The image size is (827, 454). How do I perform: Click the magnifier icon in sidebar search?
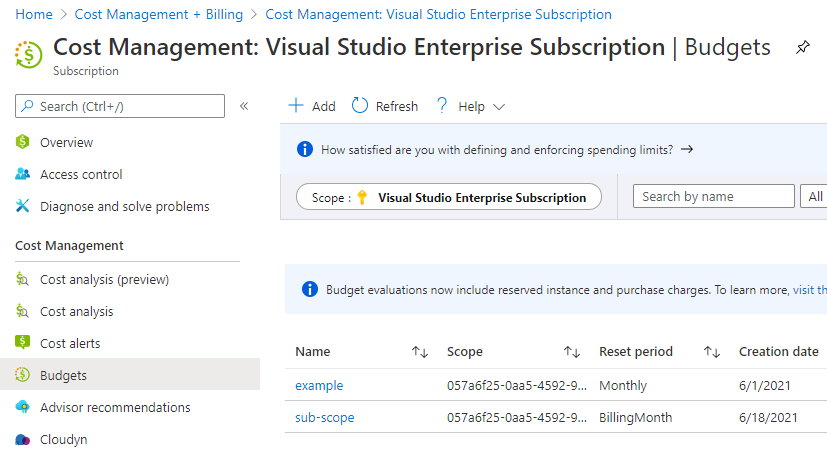click(27, 106)
